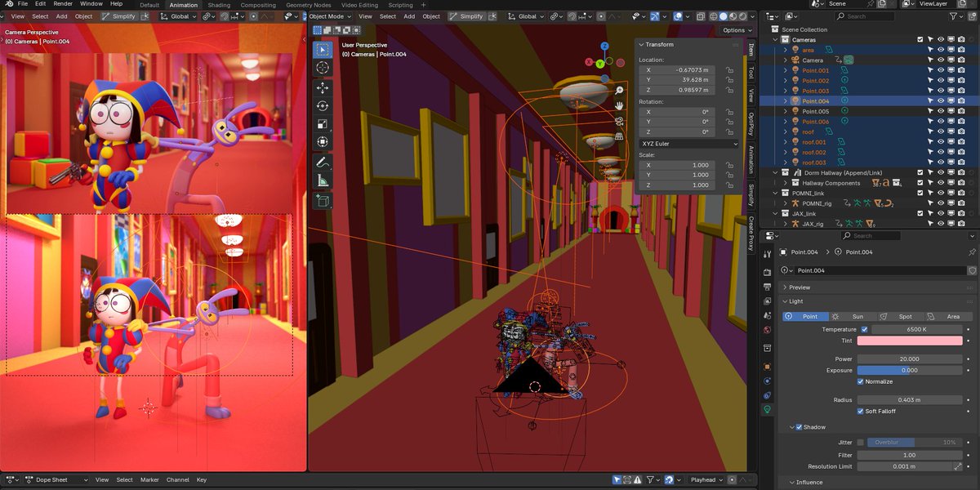Open the Physics properties tab icon
The width and height of the screenshot is (980, 490).
[768, 381]
